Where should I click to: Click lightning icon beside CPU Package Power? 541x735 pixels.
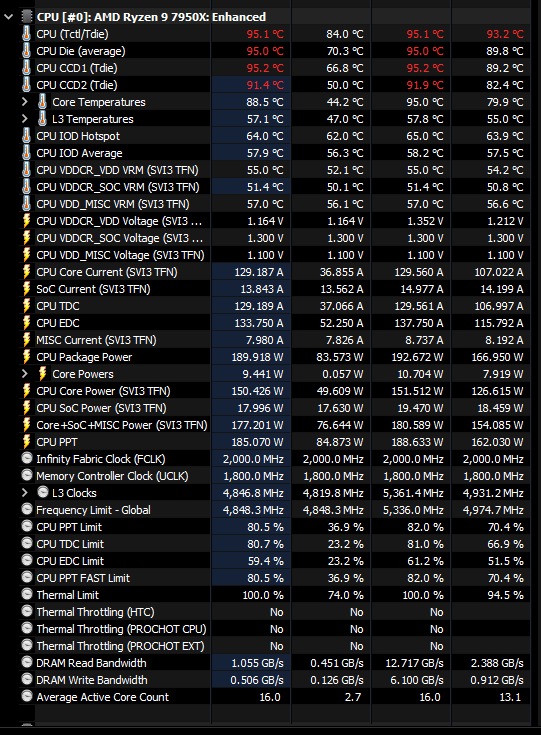coord(27,357)
